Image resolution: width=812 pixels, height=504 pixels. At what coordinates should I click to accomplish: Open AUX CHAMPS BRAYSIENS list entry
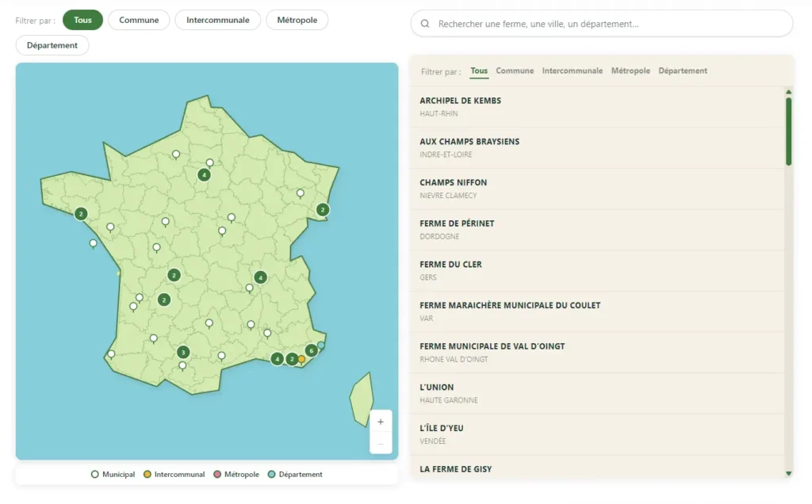pos(598,147)
